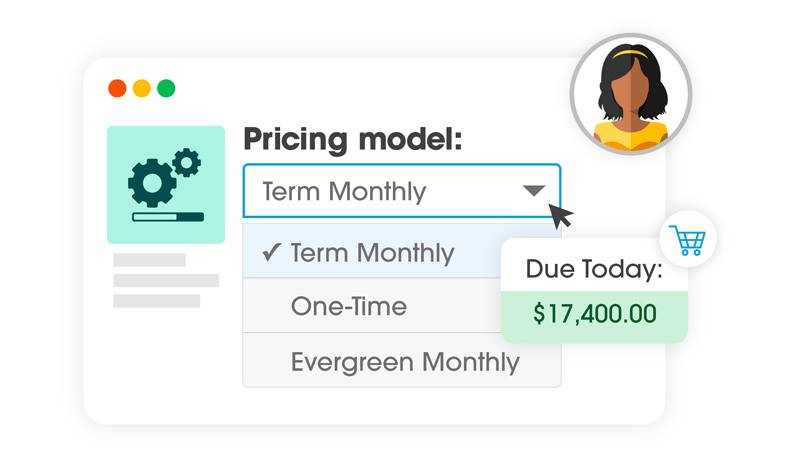The image size is (800, 457).
Task: Click the green maximize window dot
Action: click(x=166, y=88)
